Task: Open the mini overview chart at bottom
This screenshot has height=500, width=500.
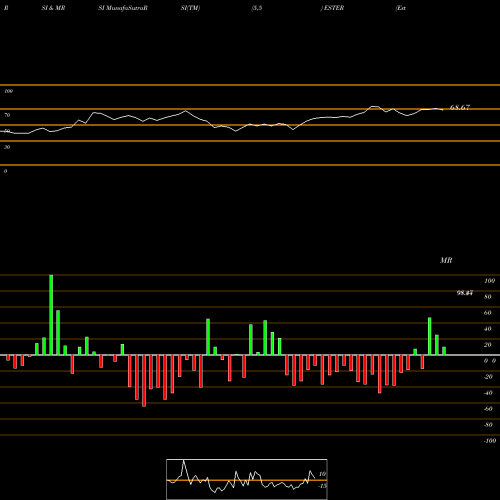Action: point(247,479)
